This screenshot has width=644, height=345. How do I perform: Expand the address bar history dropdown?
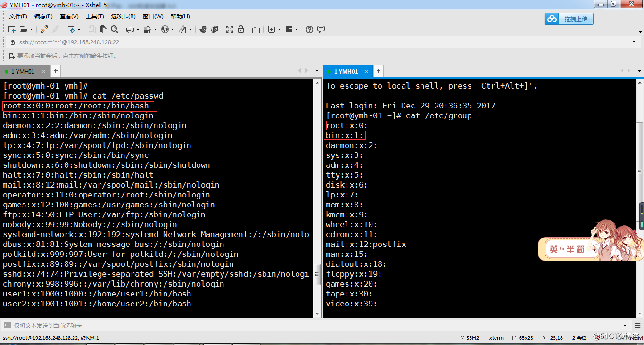point(634,42)
